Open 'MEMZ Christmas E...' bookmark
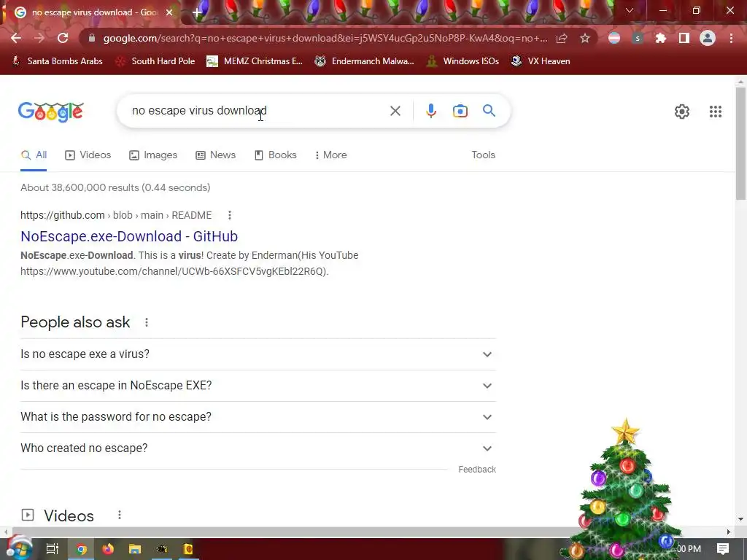The height and width of the screenshot is (560, 747). click(255, 61)
